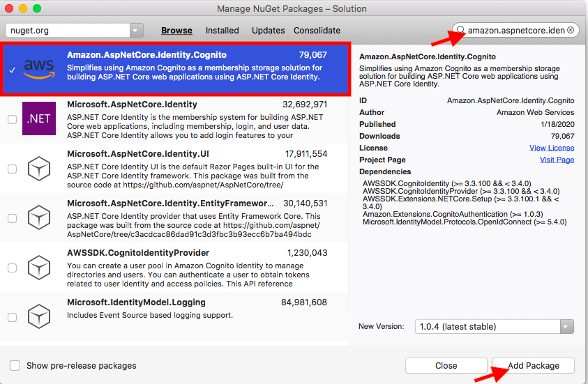Click the magnifier icon in the search box
588x384 pixels.
[x=460, y=30]
